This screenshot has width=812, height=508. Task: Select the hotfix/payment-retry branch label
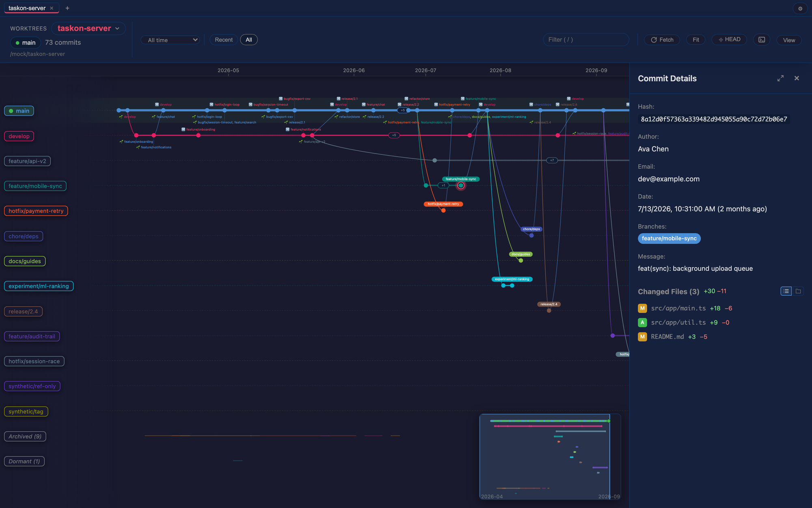(36, 211)
